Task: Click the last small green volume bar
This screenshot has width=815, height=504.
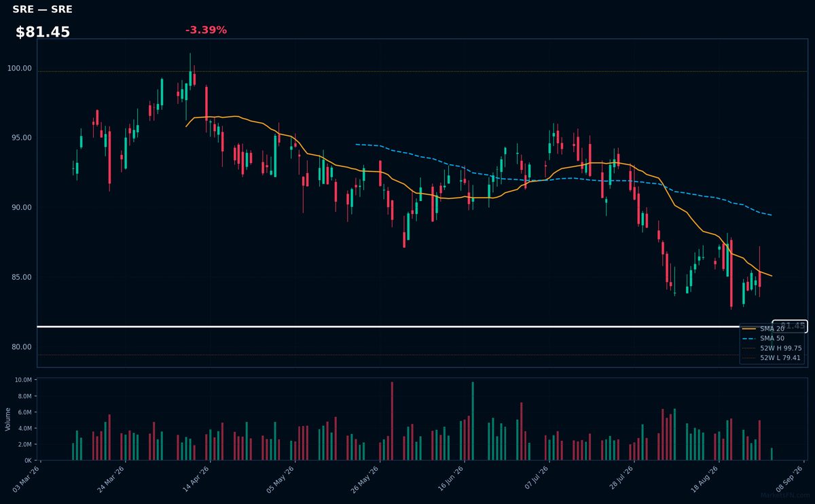Action: point(772,454)
